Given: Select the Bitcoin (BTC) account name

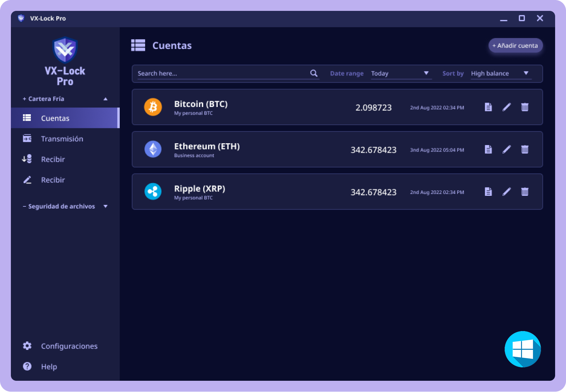Looking at the screenshot, I should coord(201,104).
